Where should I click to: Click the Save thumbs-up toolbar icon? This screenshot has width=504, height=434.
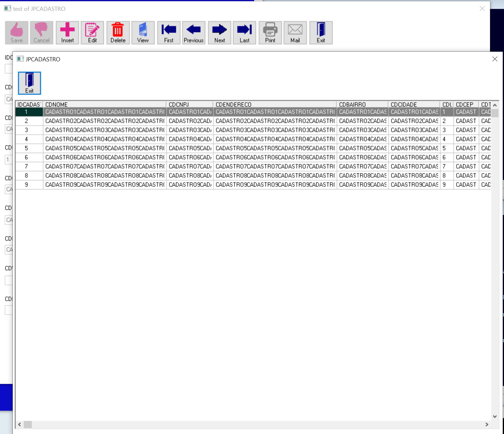pos(17,33)
